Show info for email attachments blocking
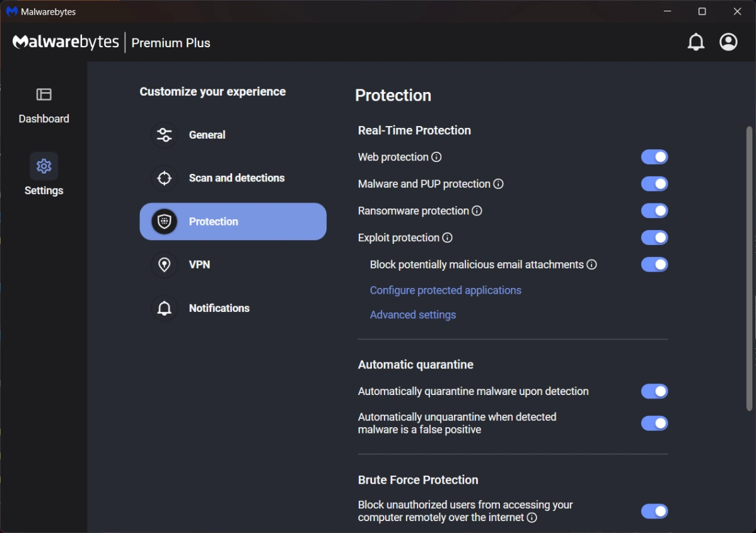Image resolution: width=756 pixels, height=533 pixels. (591, 265)
